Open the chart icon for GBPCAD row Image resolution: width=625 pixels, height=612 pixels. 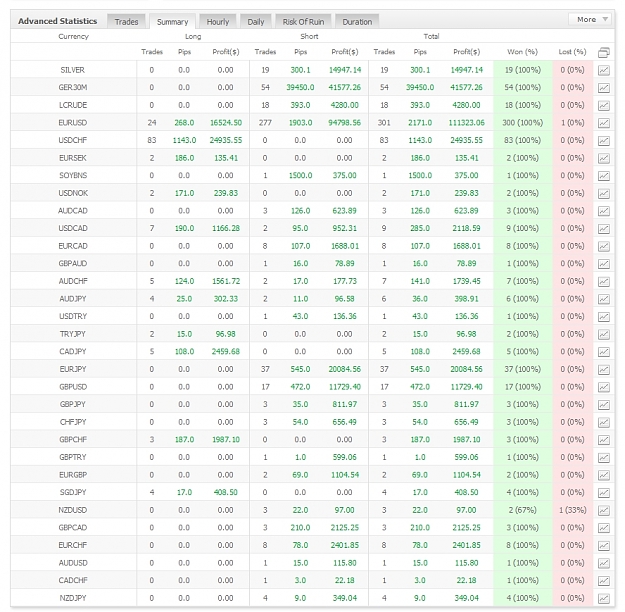[603, 528]
